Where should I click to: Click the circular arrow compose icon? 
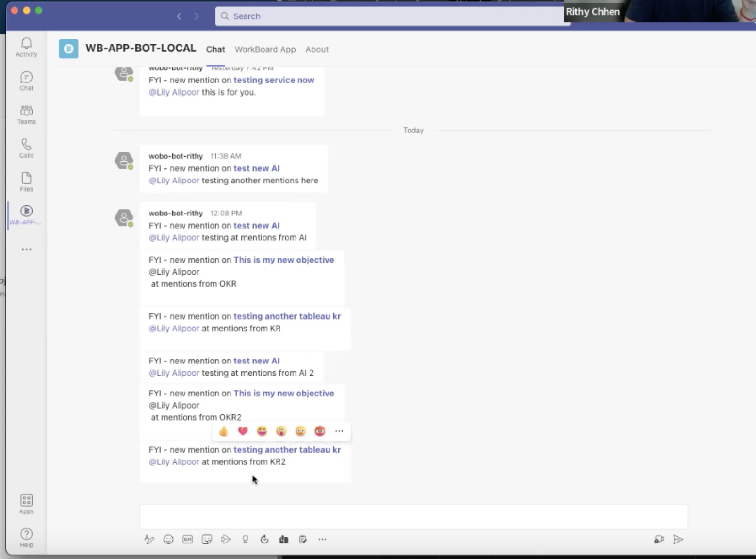pos(264,539)
